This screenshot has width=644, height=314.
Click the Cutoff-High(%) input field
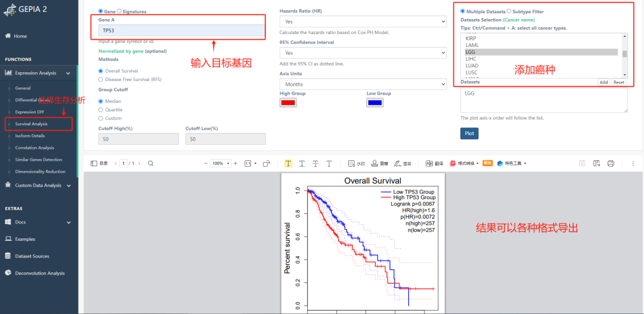138,139
